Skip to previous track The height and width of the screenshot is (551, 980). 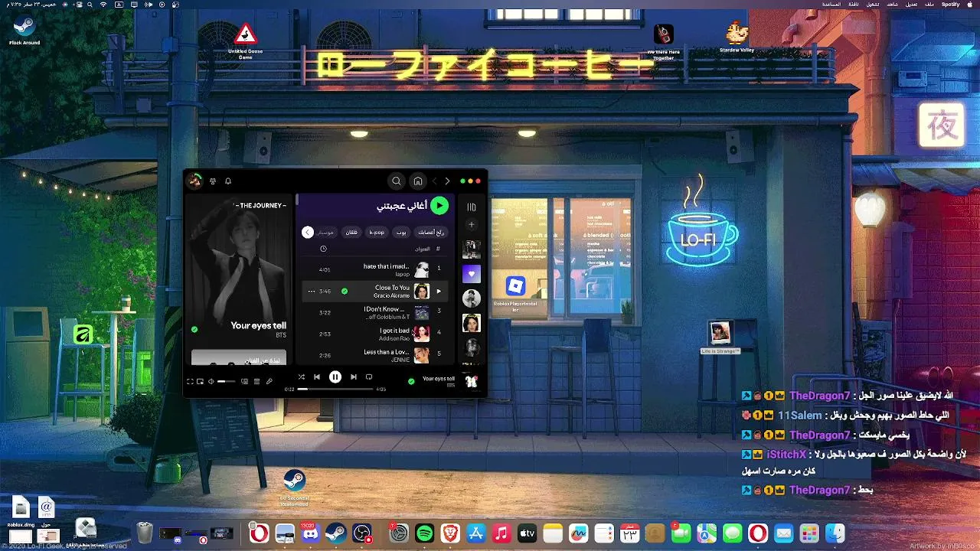pyautogui.click(x=317, y=377)
